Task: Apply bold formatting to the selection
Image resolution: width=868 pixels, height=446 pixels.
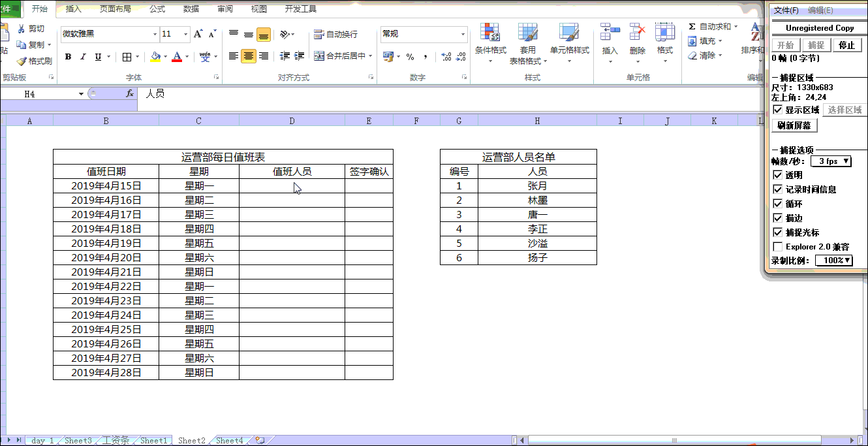Action: point(67,57)
